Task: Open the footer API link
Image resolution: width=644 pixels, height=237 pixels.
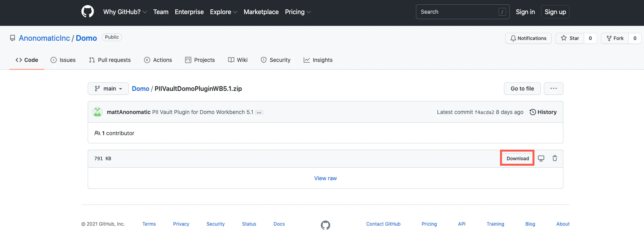Action: pos(462,224)
